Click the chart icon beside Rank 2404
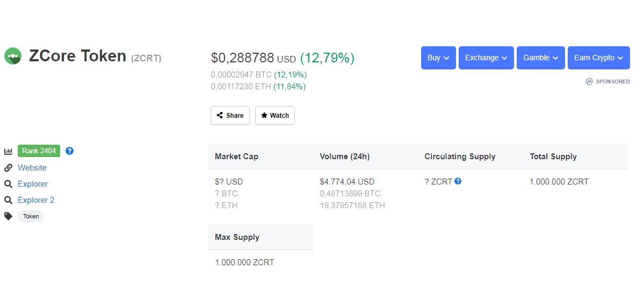The width and height of the screenshot is (644, 291). coord(8,152)
